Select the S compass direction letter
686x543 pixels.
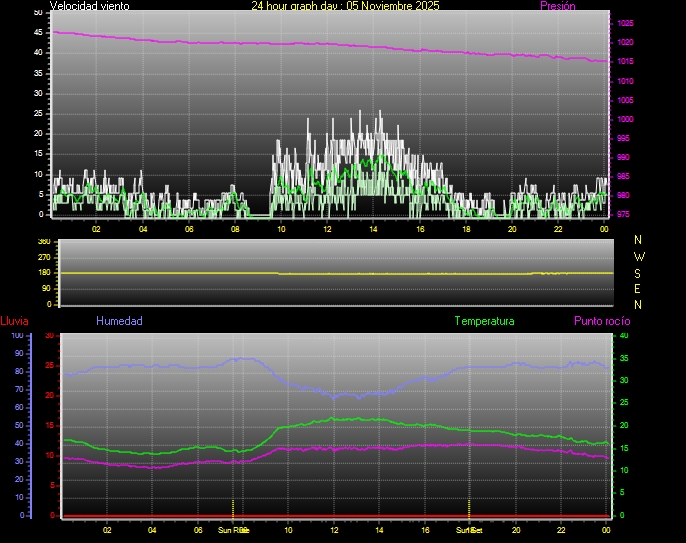640,272
